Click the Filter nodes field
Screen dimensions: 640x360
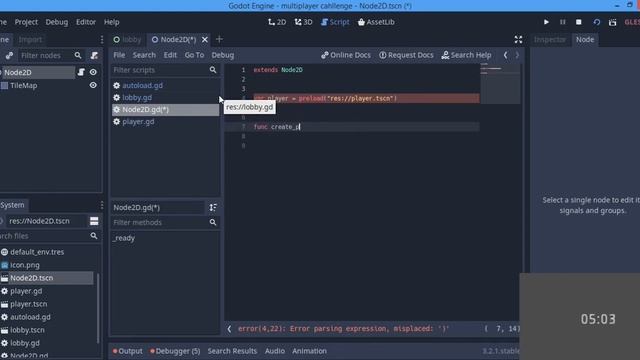point(46,55)
